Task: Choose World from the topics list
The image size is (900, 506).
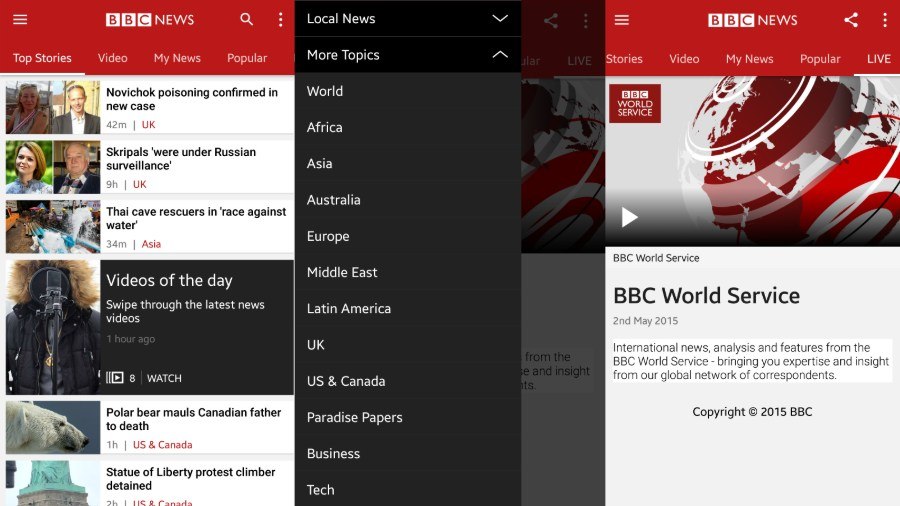Action: pos(325,91)
